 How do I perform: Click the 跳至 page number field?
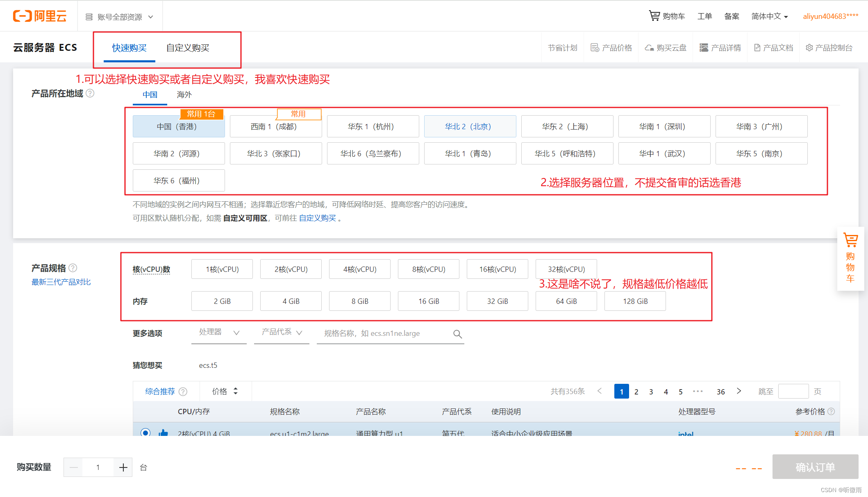(793, 391)
